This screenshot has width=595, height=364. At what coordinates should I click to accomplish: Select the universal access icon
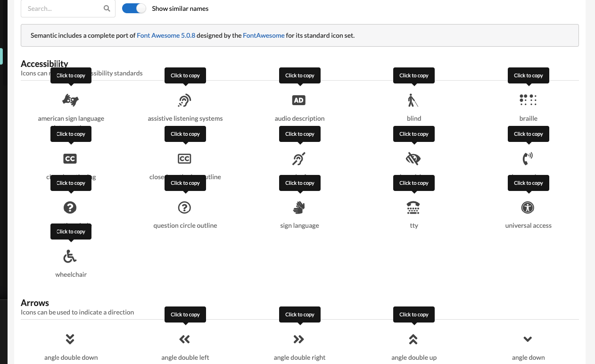[x=528, y=207]
